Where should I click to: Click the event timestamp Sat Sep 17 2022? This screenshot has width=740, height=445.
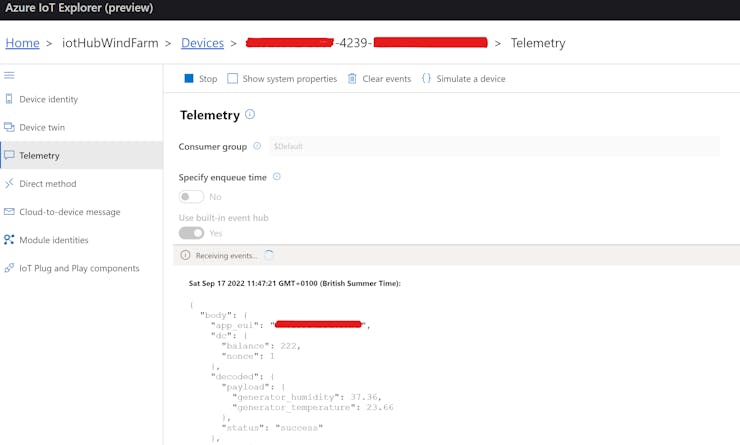pyautogui.click(x=294, y=283)
